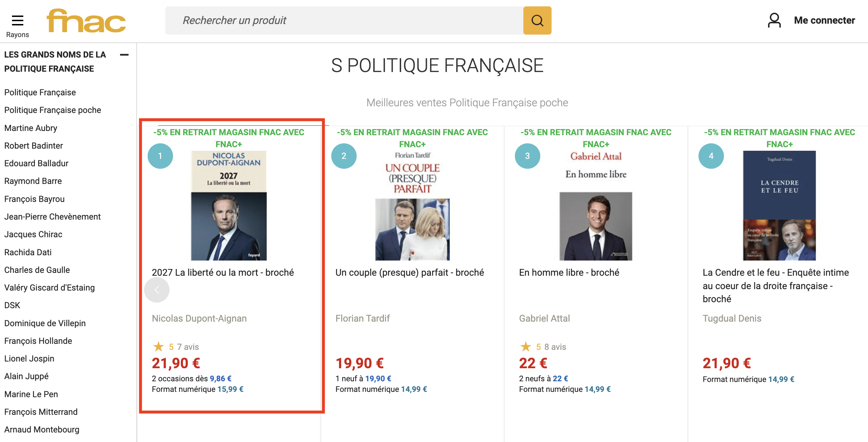Open Un couple (presque) parfait cover thumbnail
This screenshot has height=442, width=868.
412,206
